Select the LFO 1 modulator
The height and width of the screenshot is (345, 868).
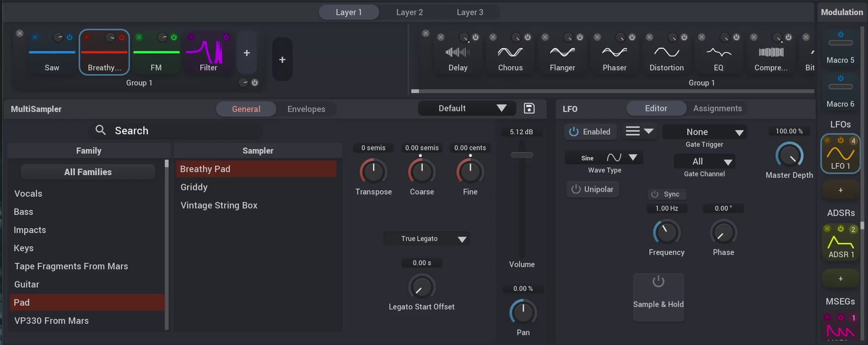tap(840, 153)
